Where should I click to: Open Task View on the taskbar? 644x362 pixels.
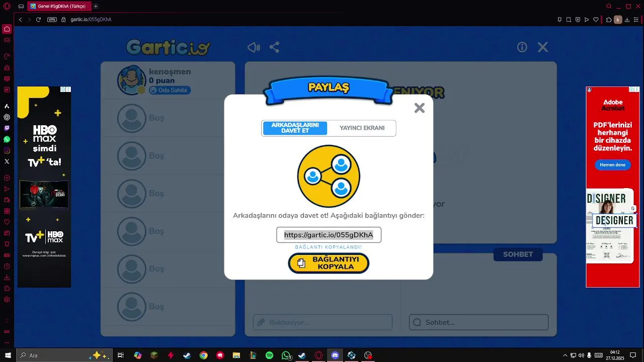[x=121, y=355]
